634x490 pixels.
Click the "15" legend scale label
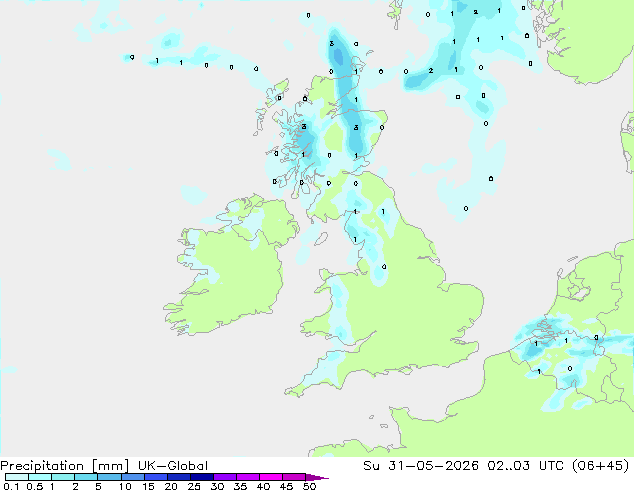point(148,486)
